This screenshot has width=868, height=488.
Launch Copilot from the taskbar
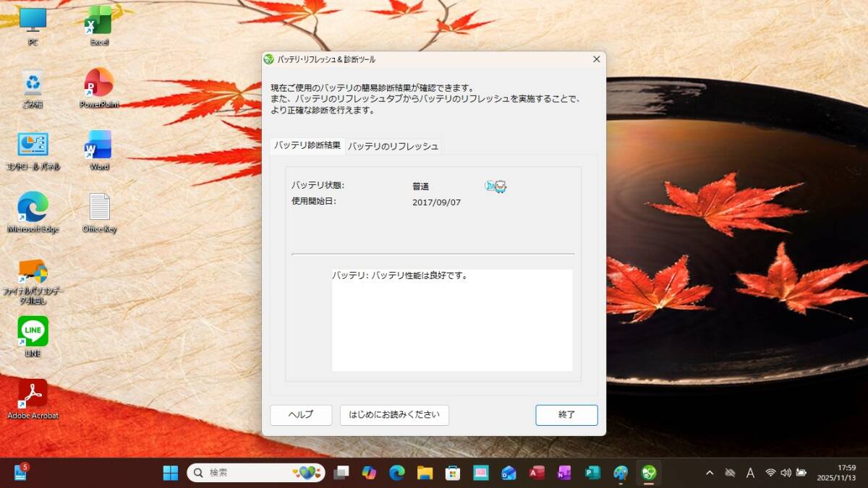[369, 473]
